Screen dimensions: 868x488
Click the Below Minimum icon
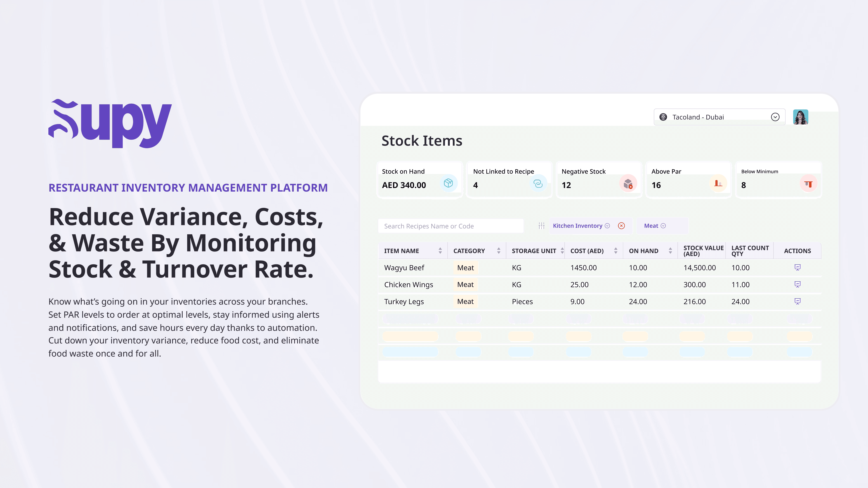point(808,183)
